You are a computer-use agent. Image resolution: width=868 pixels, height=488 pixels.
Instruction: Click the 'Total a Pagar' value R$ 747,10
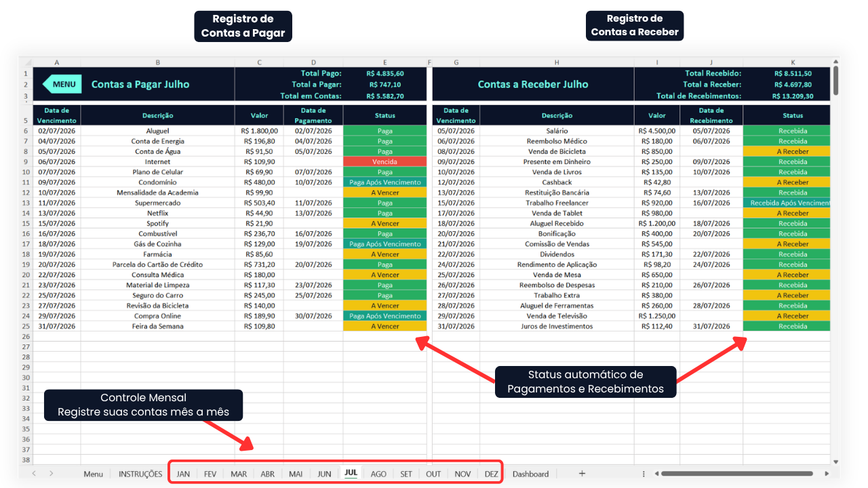pos(384,85)
